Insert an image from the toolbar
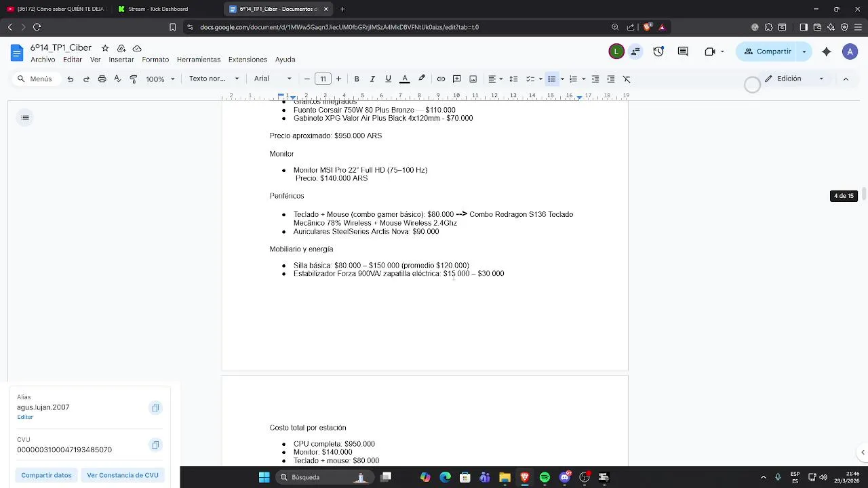868x488 pixels. pos(473,79)
